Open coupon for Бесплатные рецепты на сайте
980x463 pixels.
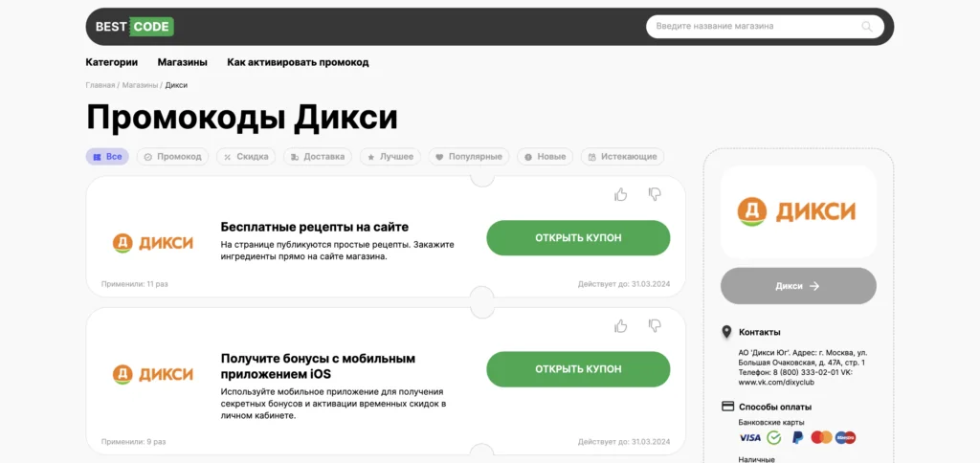coord(578,238)
